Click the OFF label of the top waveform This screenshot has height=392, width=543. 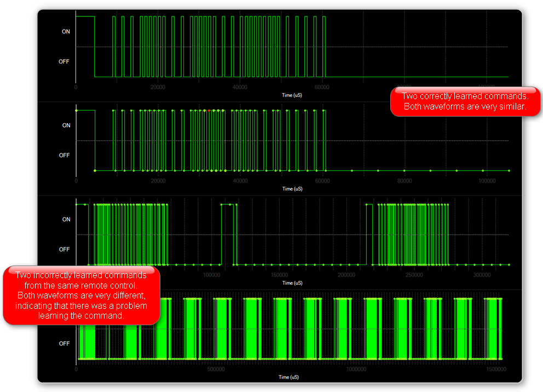(x=64, y=61)
